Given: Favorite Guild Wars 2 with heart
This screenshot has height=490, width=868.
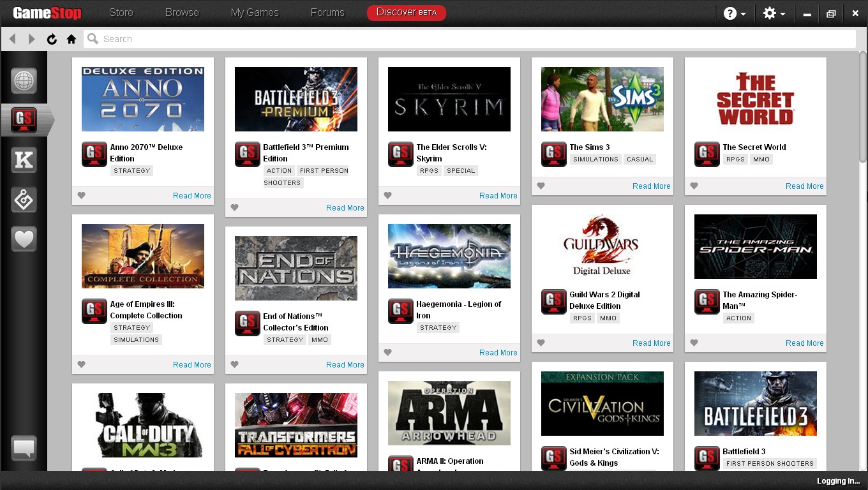Looking at the screenshot, I should click(x=541, y=343).
